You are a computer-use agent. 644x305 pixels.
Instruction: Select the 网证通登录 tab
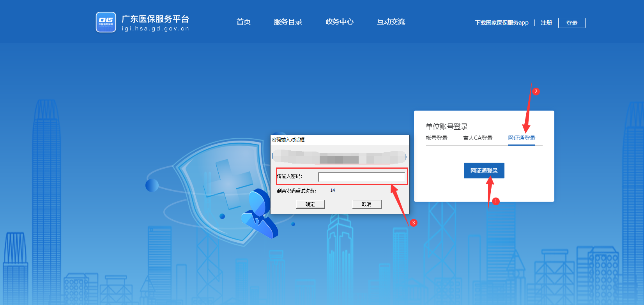coord(522,138)
